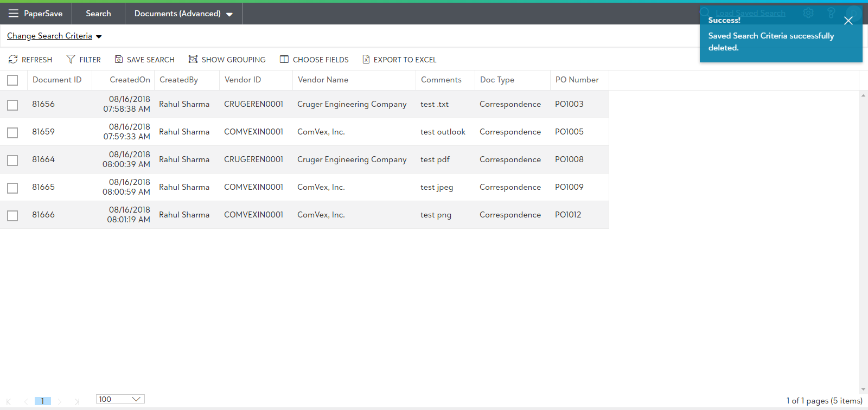This screenshot has height=410, width=868.
Task: Click the Export to Excel icon
Action: click(366, 59)
